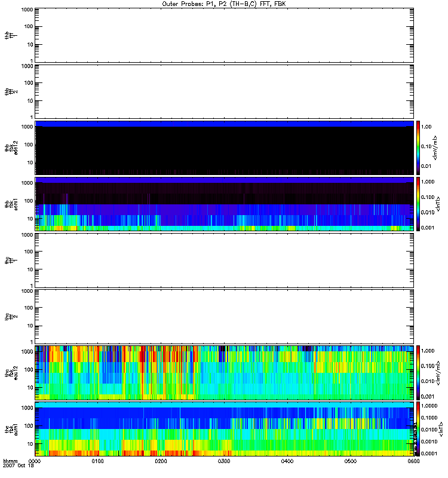Viewport: 448px width, 478px height.
Task: Click the empty second thc FFT panel
Action: [224, 316]
